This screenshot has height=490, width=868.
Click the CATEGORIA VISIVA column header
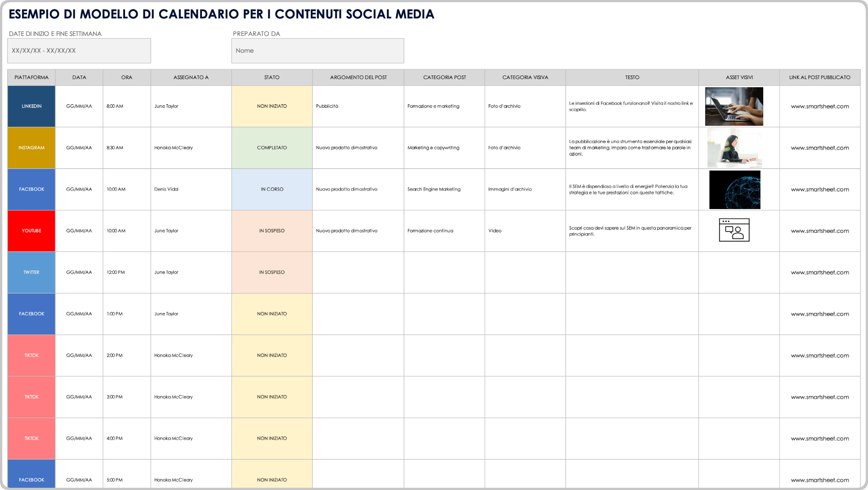pos(525,77)
